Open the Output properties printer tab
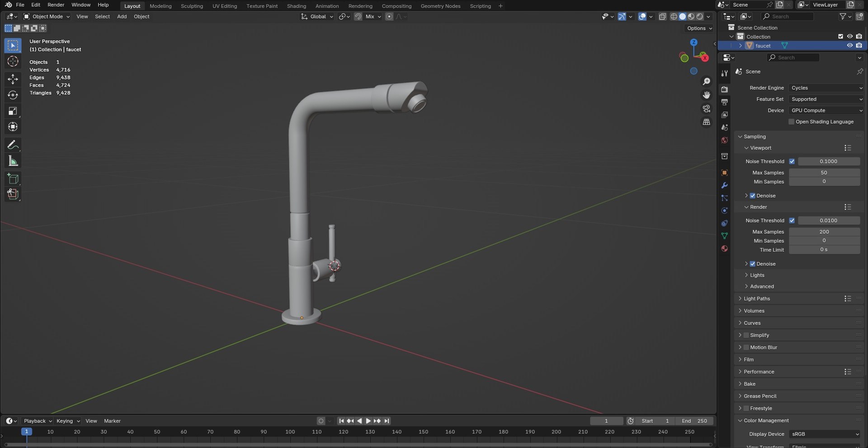 tap(724, 102)
